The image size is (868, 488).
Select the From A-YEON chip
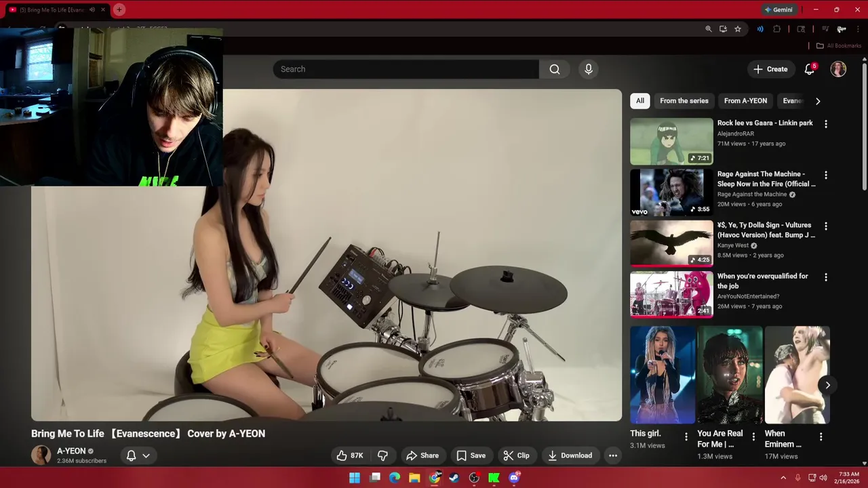coord(745,101)
